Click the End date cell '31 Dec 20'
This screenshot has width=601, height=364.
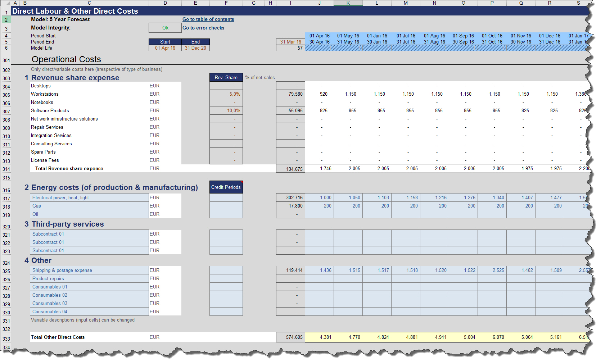point(195,48)
